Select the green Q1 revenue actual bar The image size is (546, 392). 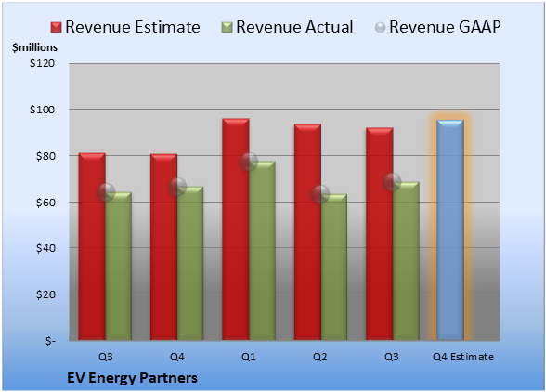click(262, 251)
